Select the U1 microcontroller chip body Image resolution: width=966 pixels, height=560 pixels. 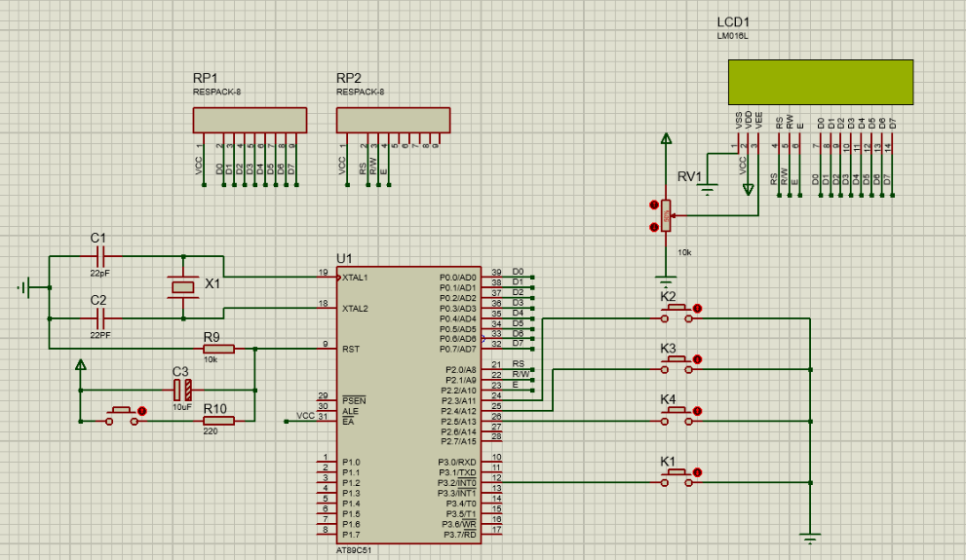[407, 405]
